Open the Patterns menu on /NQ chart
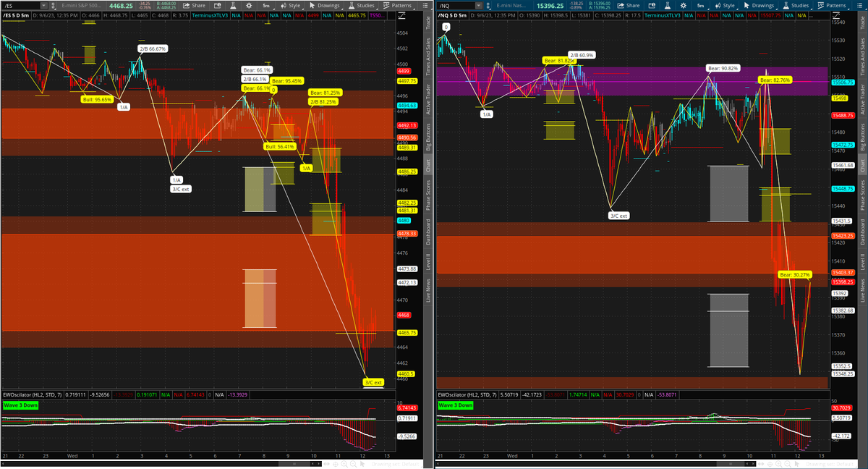The width and height of the screenshot is (868, 469). tap(831, 6)
